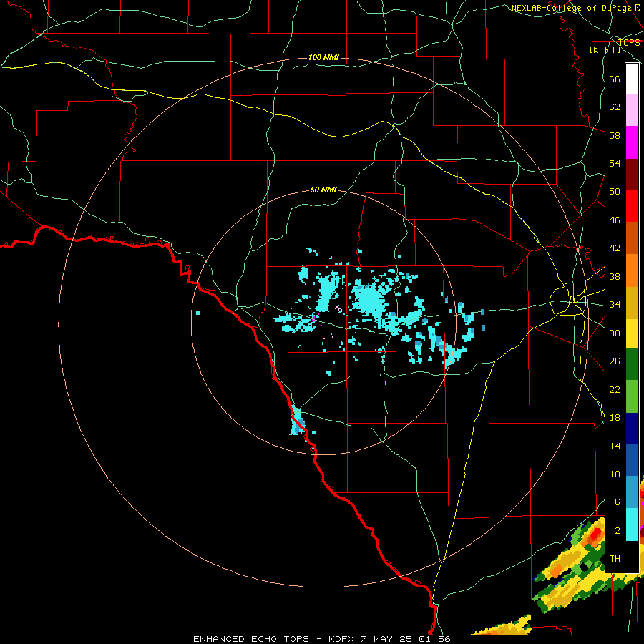Pick the cyan legend swatch at scale bottom
The height and width of the screenshot is (644, 644).
click(x=632, y=525)
